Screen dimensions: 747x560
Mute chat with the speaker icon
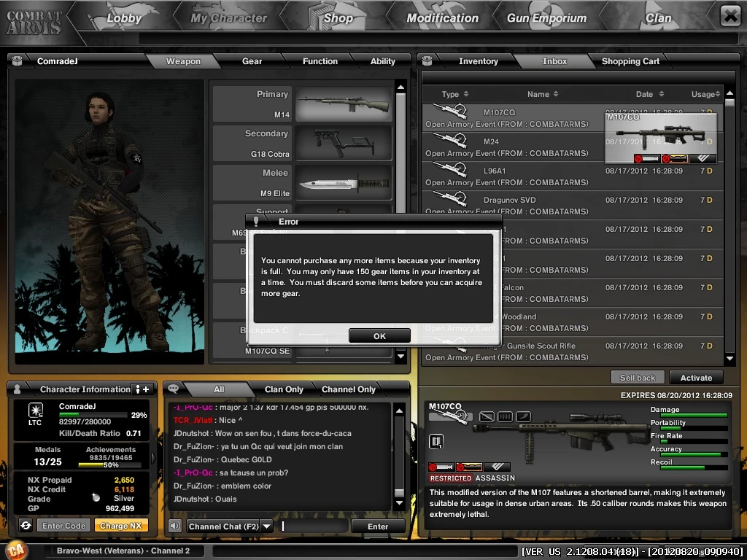click(175, 525)
